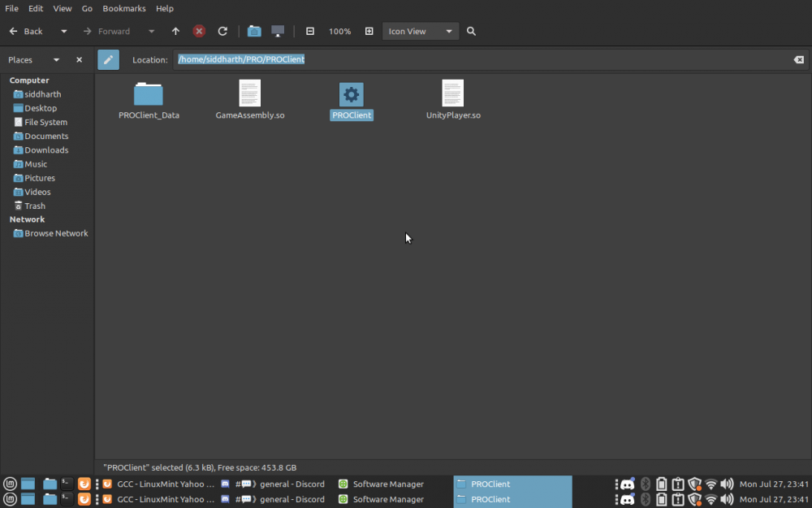Open the File menu

[11, 8]
